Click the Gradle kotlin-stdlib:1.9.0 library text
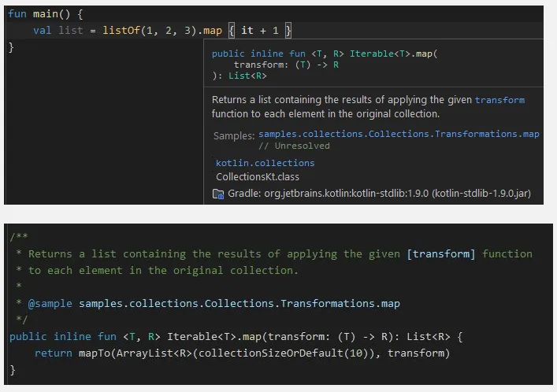Screen dimensions: 557x392 374,194
